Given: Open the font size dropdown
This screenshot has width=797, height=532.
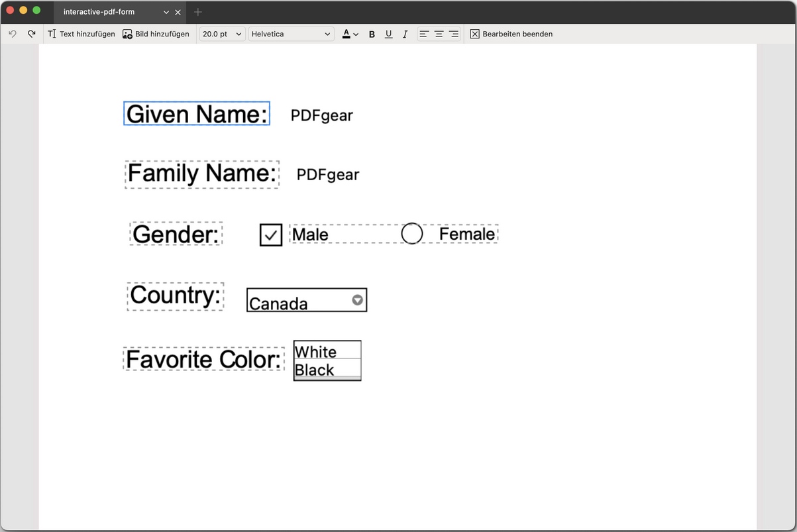Looking at the screenshot, I should point(222,34).
